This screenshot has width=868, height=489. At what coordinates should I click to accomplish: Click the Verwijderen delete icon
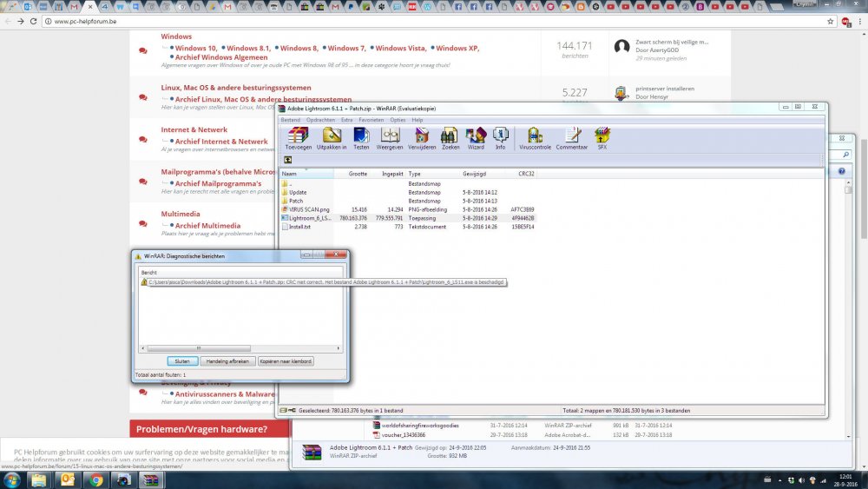pyautogui.click(x=421, y=136)
